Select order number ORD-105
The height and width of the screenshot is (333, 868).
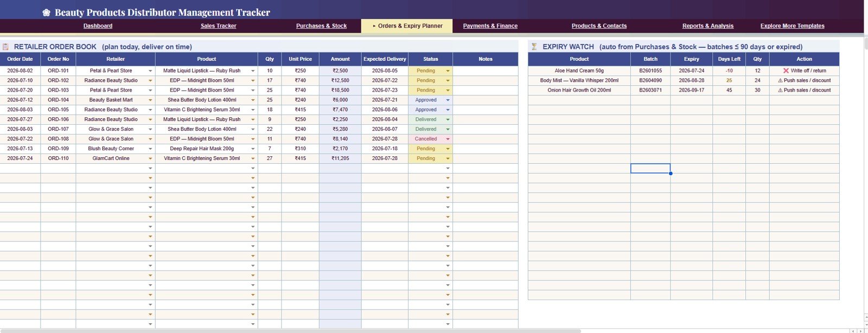[58, 110]
